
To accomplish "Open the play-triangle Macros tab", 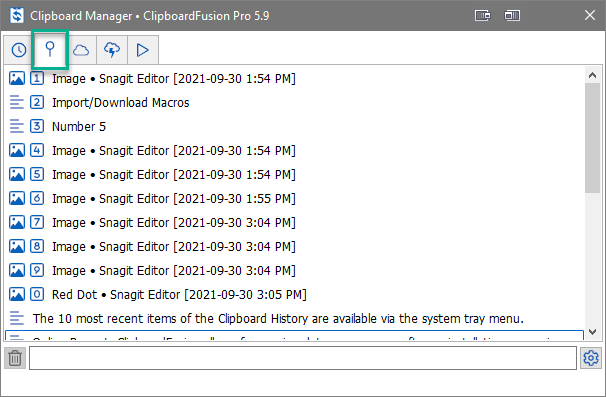I will click(143, 50).
